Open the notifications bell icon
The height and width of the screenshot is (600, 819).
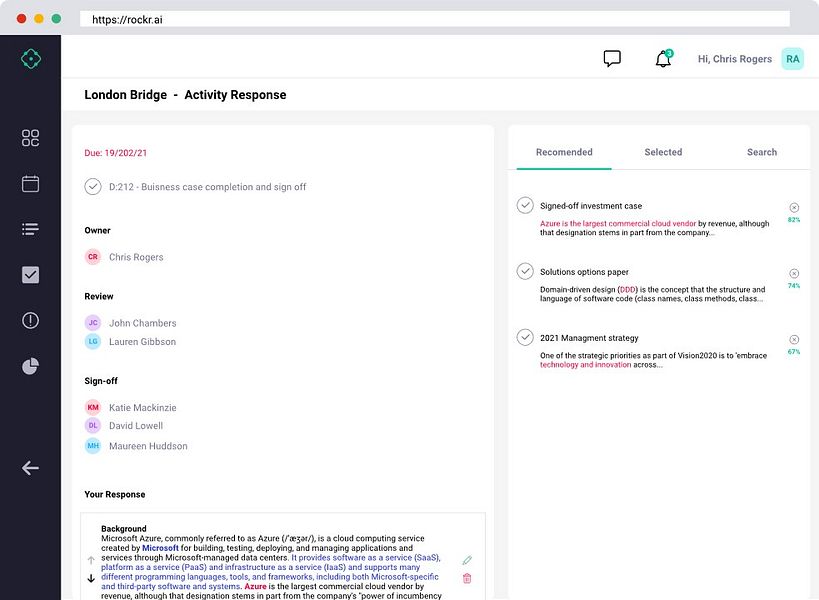point(663,58)
